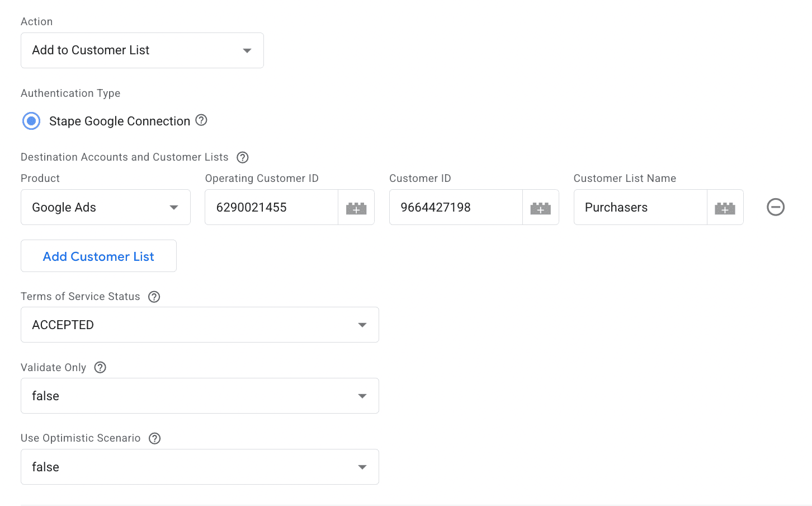Open variable picker for Customer List Name
812x506 pixels.
coord(725,208)
